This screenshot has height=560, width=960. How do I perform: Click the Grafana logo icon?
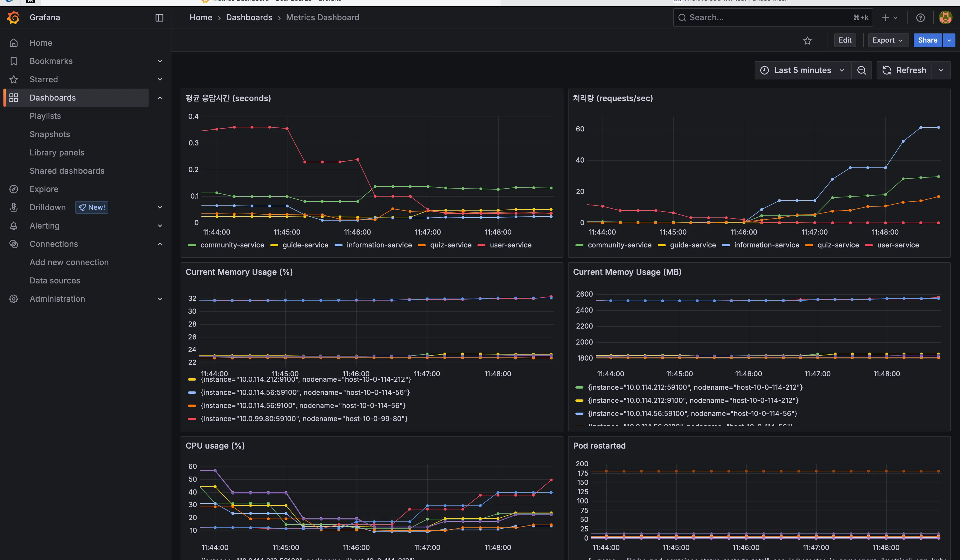pos(13,17)
